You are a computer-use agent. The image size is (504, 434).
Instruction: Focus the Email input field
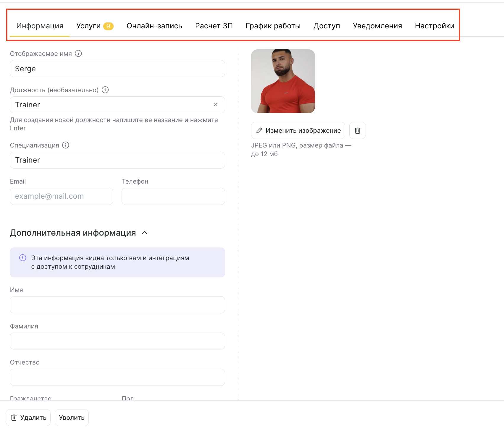click(x=62, y=196)
